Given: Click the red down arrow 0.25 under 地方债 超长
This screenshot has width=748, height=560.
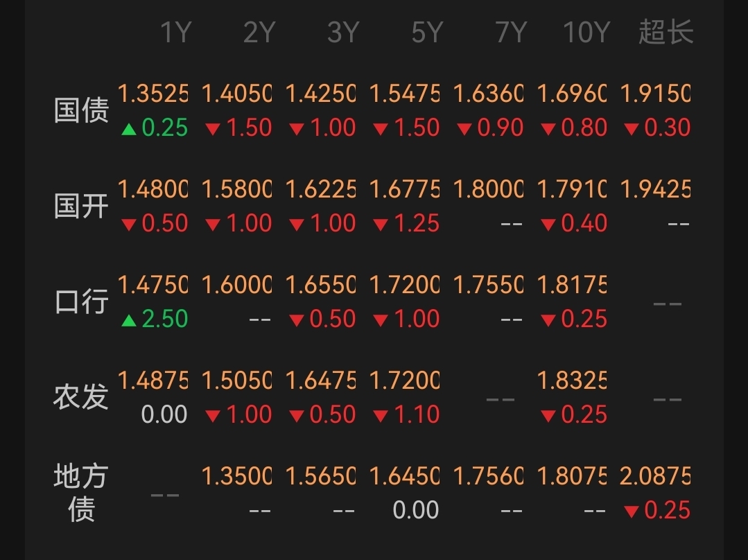Looking at the screenshot, I should (x=657, y=510).
